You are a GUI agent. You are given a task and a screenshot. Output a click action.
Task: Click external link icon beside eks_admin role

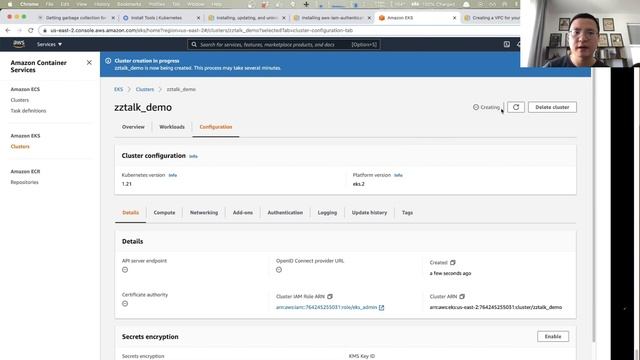click(381, 307)
